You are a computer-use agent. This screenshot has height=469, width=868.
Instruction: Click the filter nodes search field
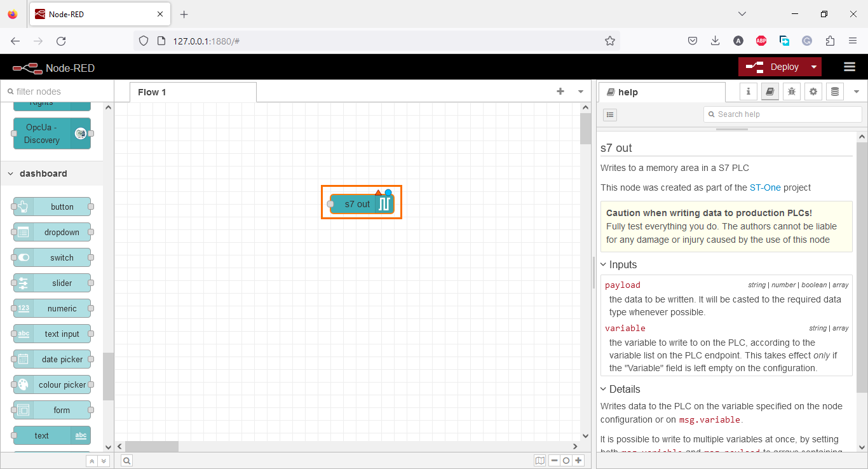pyautogui.click(x=57, y=92)
